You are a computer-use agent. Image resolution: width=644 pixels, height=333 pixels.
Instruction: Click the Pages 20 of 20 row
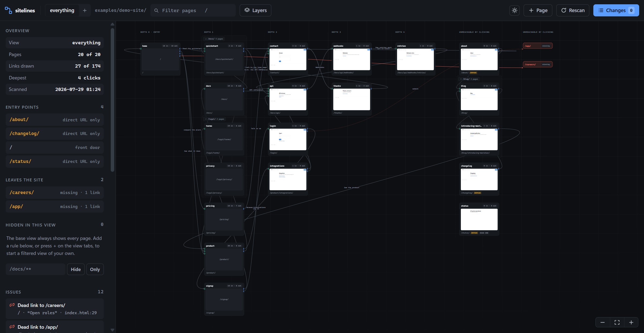pos(55,54)
